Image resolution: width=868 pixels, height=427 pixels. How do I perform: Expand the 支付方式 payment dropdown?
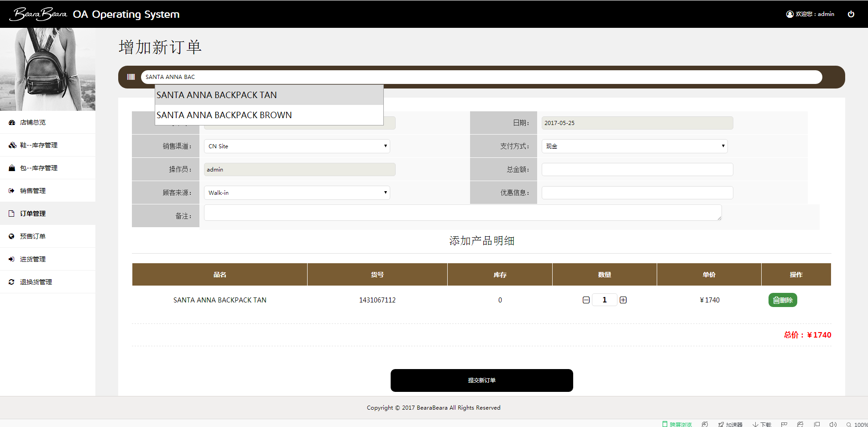click(634, 146)
